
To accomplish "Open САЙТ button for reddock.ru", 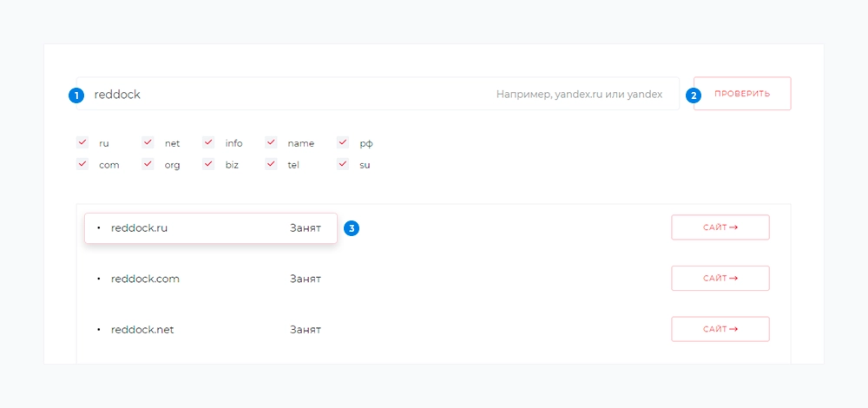I will (x=720, y=227).
